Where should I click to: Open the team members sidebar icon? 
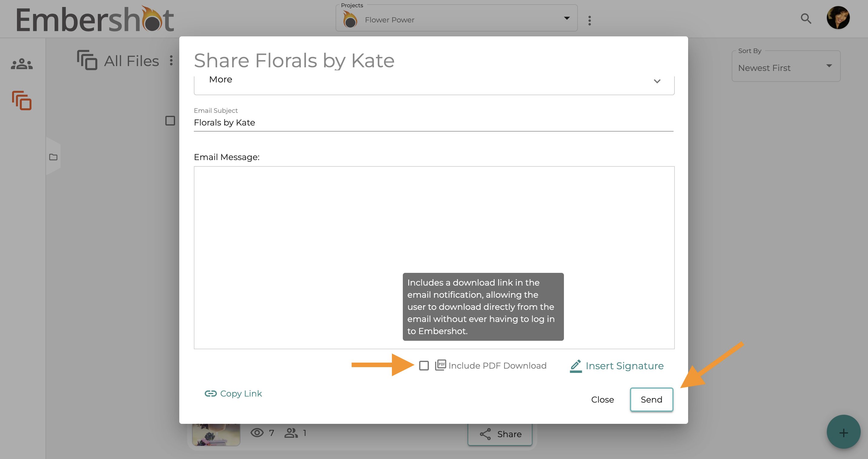click(22, 64)
